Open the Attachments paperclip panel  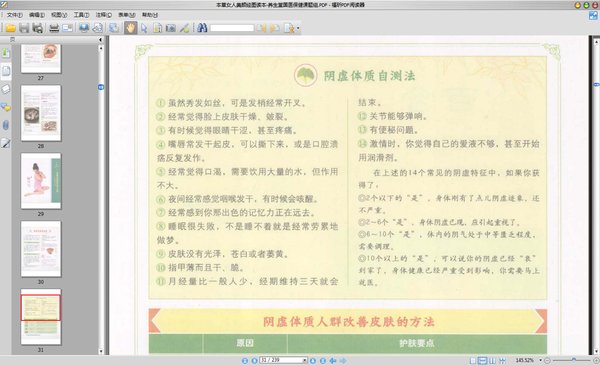pyautogui.click(x=5, y=125)
